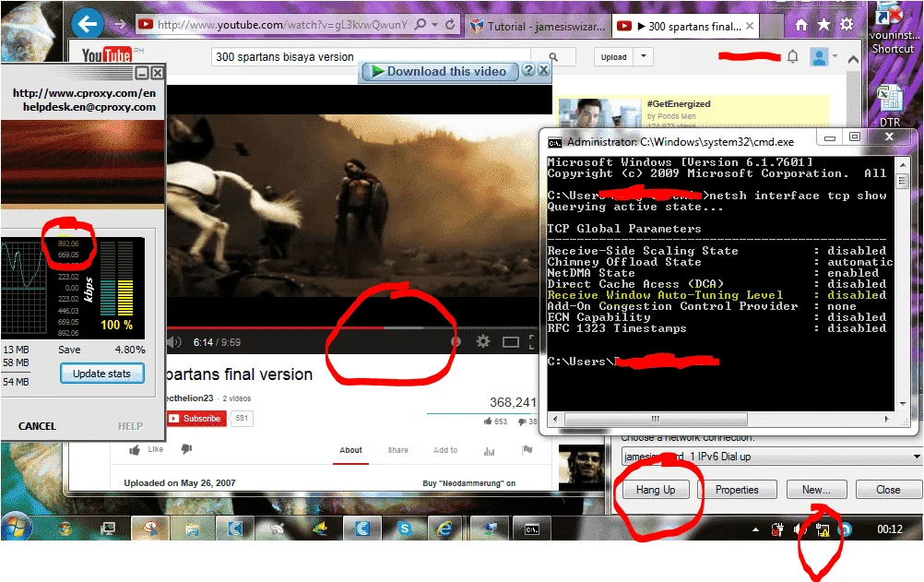Open the dropdown arrow beside Upload
Viewport: 924px width, 582px height.
point(644,56)
